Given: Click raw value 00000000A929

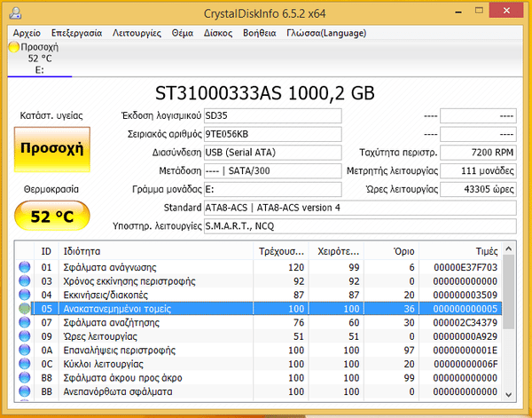Looking at the screenshot, I should [465, 336].
